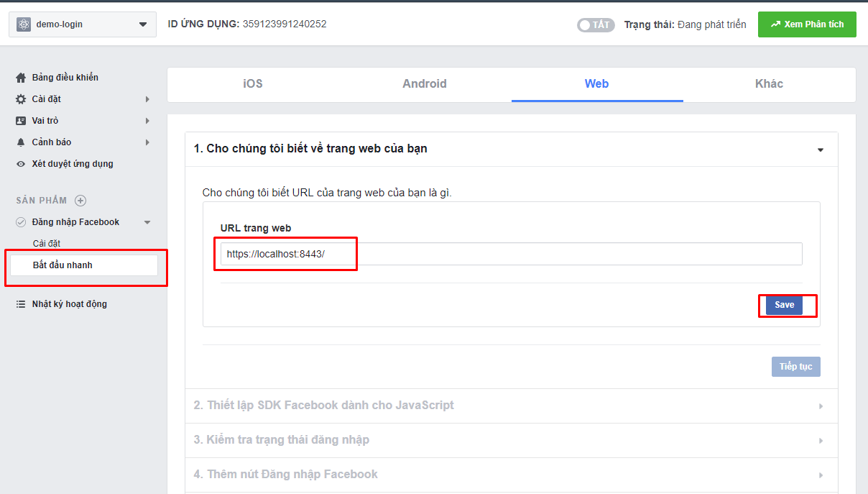Click the Xem Phân tích button
868x494 pixels.
tap(807, 24)
